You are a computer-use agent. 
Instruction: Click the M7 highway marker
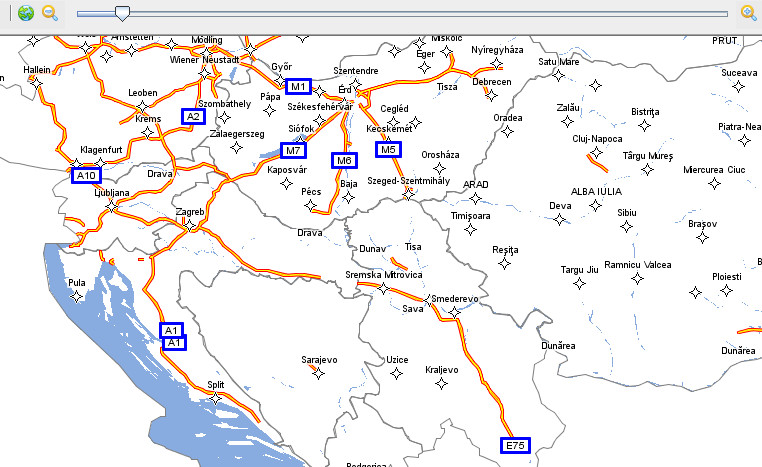click(293, 151)
